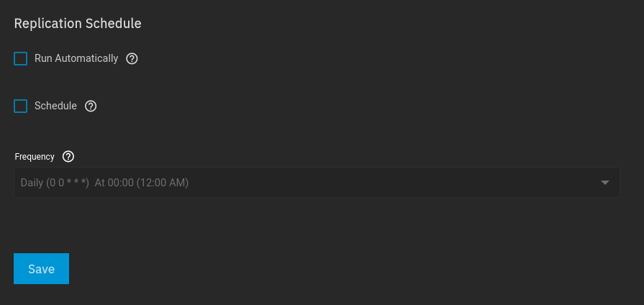Click the 'Run Automatically' label text
This screenshot has width=644, height=305.
76,58
